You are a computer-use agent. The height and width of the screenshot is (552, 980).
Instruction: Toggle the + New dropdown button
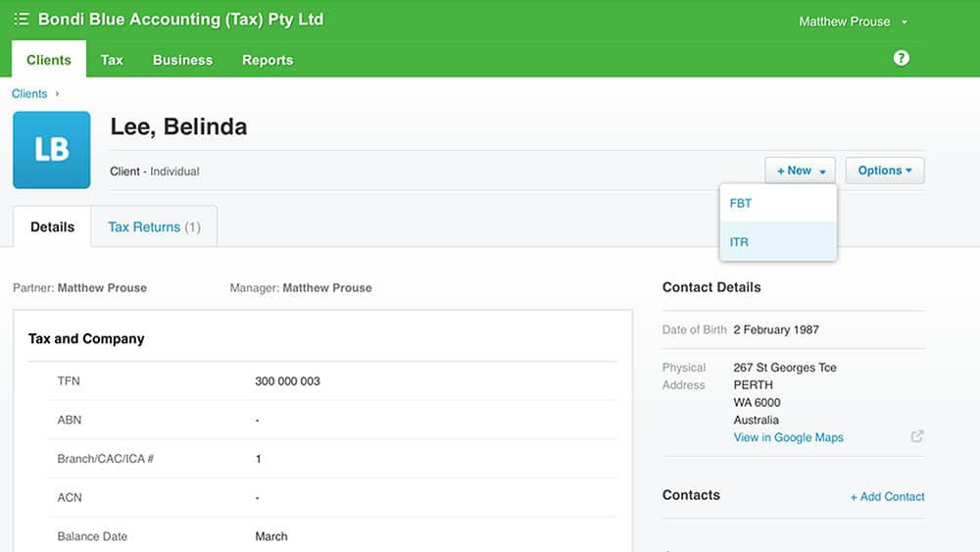[801, 171]
